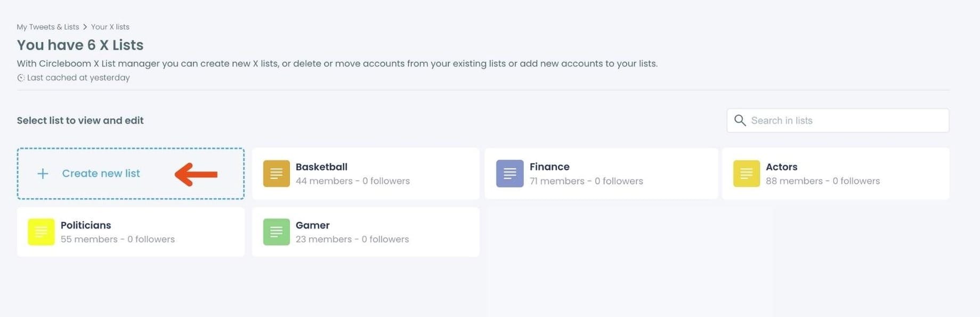Click the Basketball list's orange note icon
The height and width of the screenshot is (317, 980).
(276, 173)
